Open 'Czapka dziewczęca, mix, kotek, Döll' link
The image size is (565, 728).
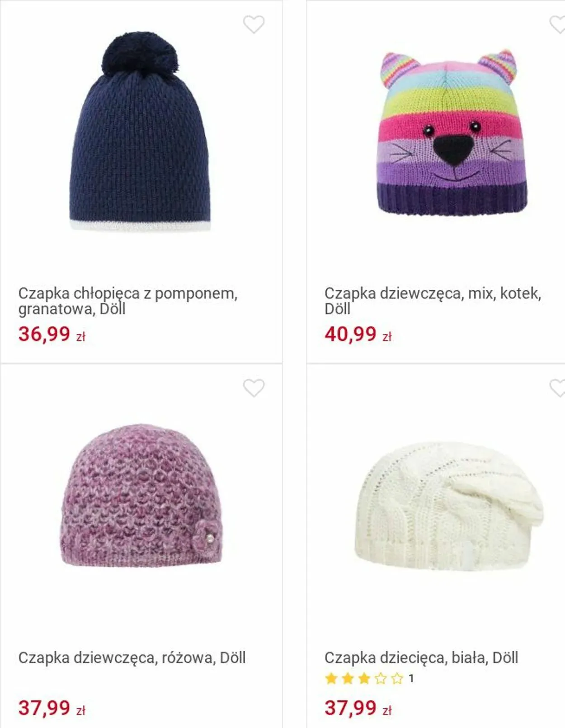[433, 301]
